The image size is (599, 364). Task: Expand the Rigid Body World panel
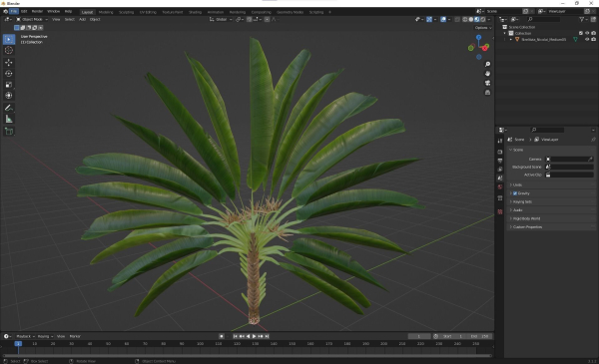551,218
